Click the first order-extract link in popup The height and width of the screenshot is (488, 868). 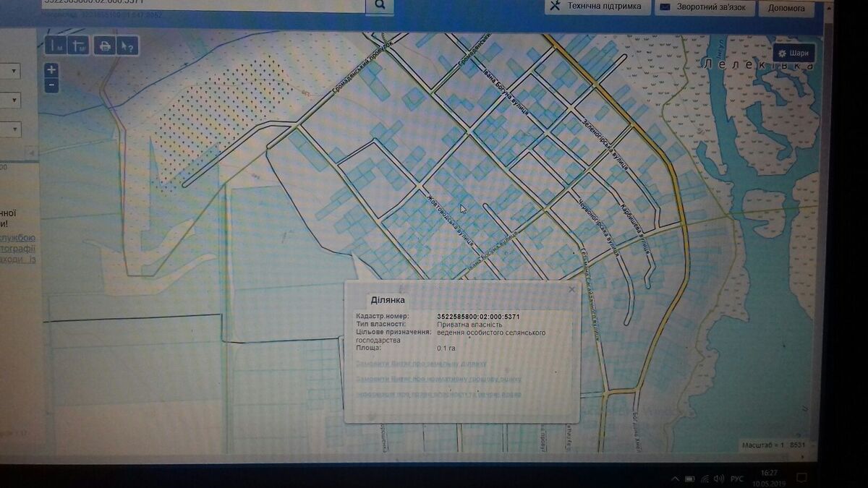[421, 364]
